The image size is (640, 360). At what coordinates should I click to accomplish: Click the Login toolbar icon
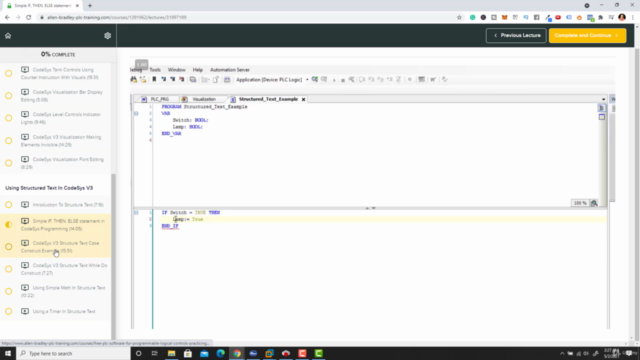(x=315, y=80)
